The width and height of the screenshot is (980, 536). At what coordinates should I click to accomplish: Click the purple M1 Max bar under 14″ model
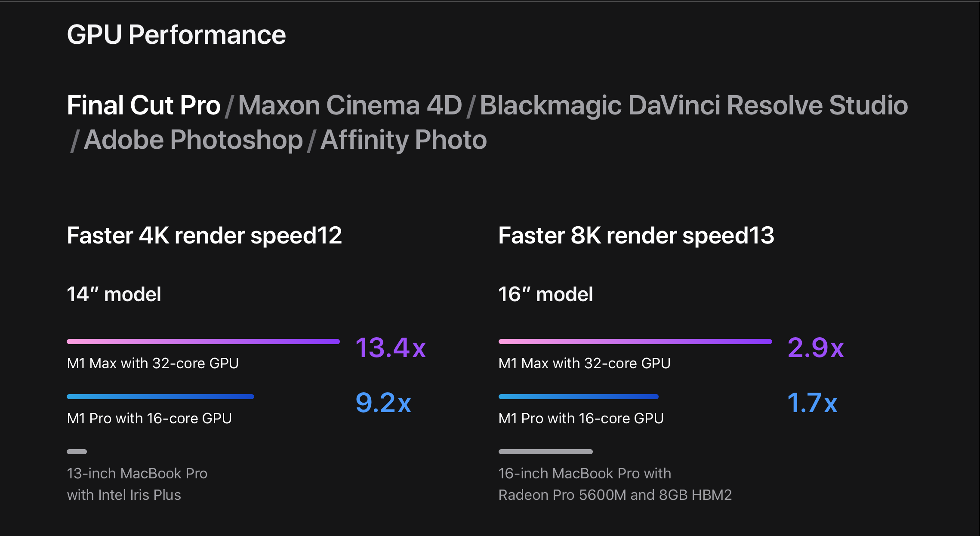coord(203,342)
